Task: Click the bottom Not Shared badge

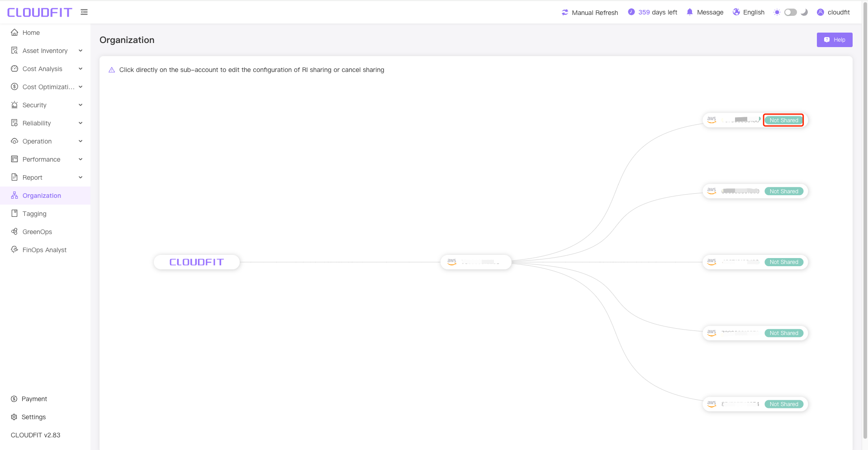Action: [784, 404]
